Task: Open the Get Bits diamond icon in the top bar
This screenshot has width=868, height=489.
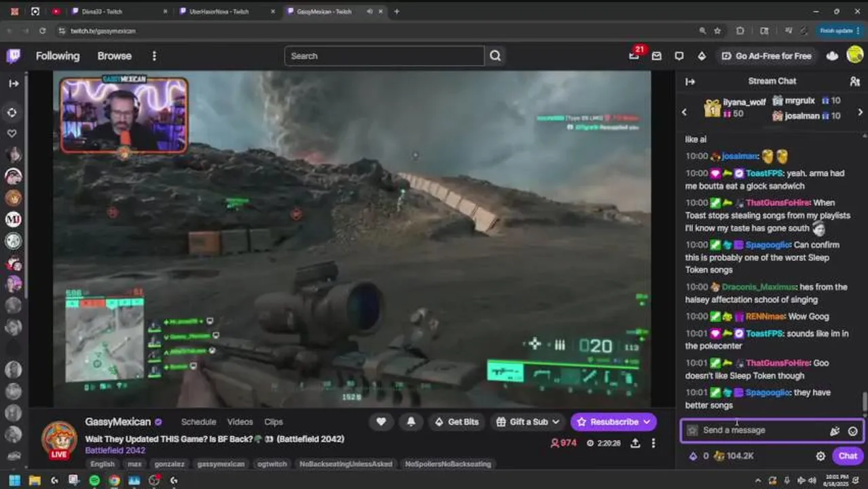Action: tap(702, 56)
